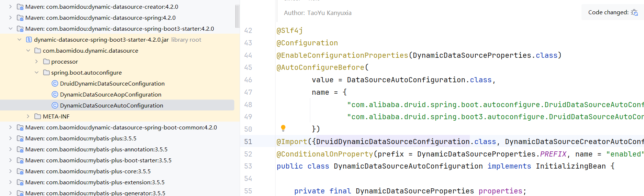644x196 pixels.
Task: Click library icon of dynamic-datasource-spring:4.2.0
Action: 20,18
